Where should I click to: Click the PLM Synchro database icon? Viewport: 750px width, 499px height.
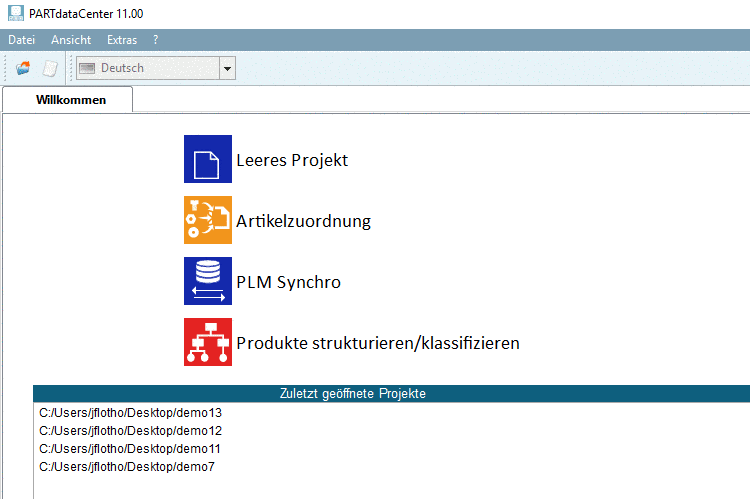click(x=208, y=281)
